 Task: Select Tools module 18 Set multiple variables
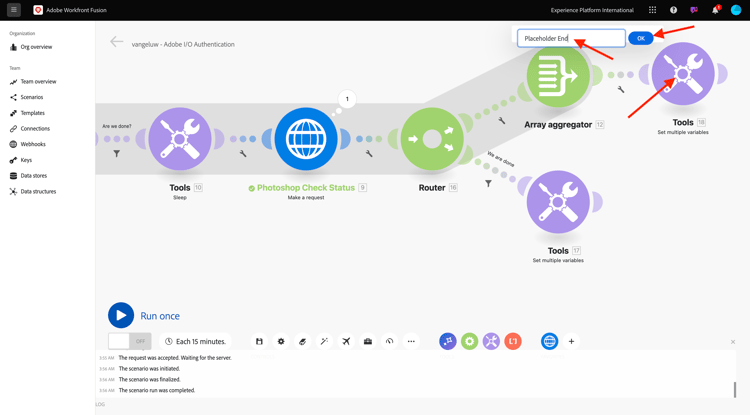click(x=683, y=74)
